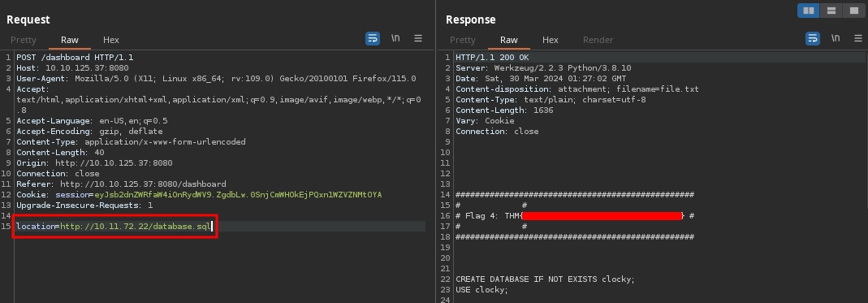Click the Accept: header on line 4
The height and width of the screenshot is (303, 868).
[33, 89]
